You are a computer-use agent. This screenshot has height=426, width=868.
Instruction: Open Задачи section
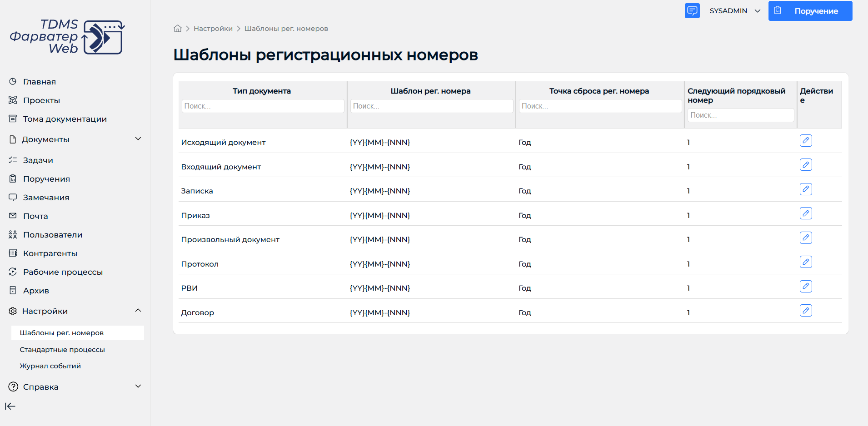click(38, 160)
